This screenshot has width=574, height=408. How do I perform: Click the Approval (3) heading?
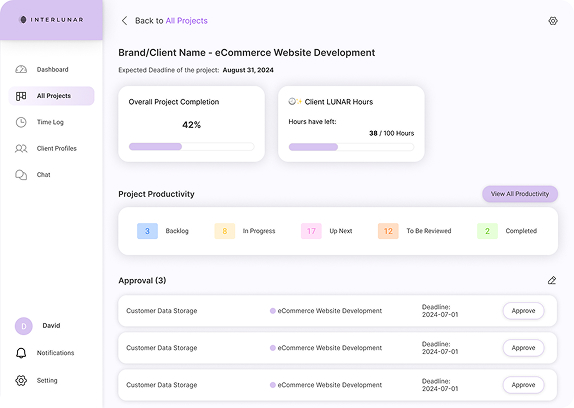click(x=142, y=281)
